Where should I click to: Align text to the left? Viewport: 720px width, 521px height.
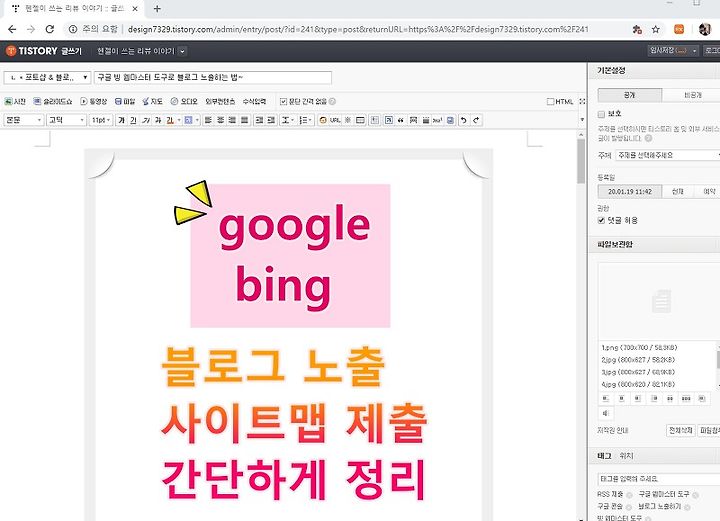(208, 120)
